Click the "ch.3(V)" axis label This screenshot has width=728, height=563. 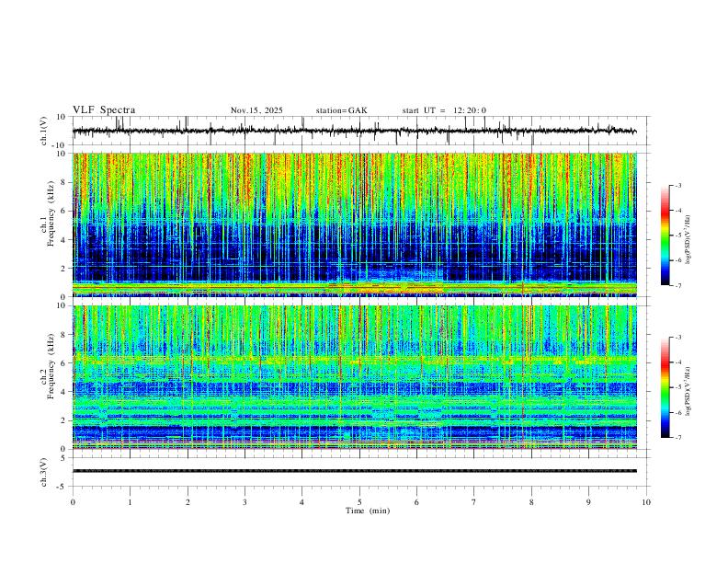pyautogui.click(x=44, y=472)
